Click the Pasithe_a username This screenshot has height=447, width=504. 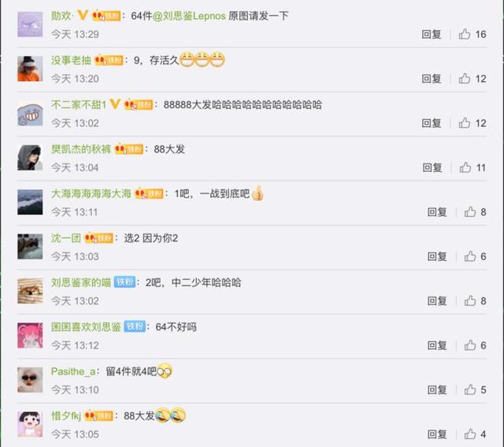pyautogui.click(x=73, y=371)
